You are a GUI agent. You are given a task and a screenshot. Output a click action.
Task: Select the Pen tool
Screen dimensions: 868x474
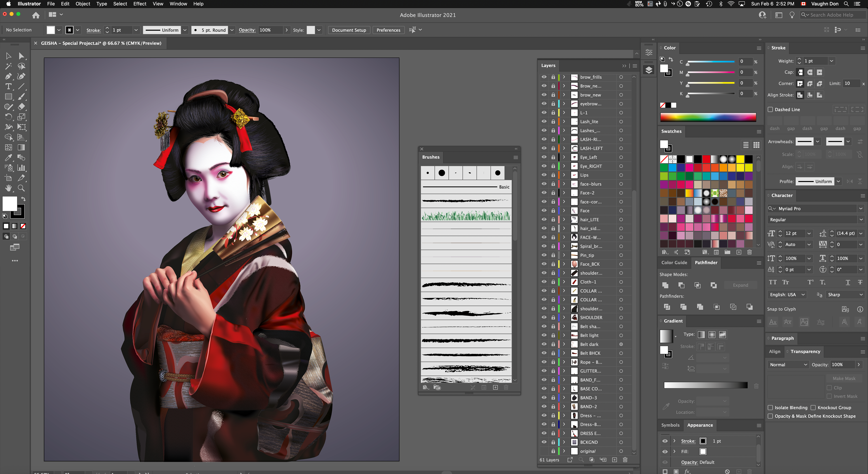pos(9,76)
